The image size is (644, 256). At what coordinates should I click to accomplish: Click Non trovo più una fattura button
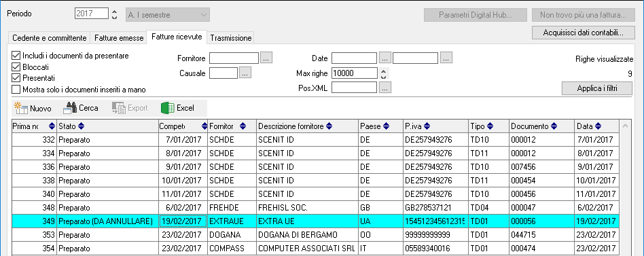coord(583,15)
